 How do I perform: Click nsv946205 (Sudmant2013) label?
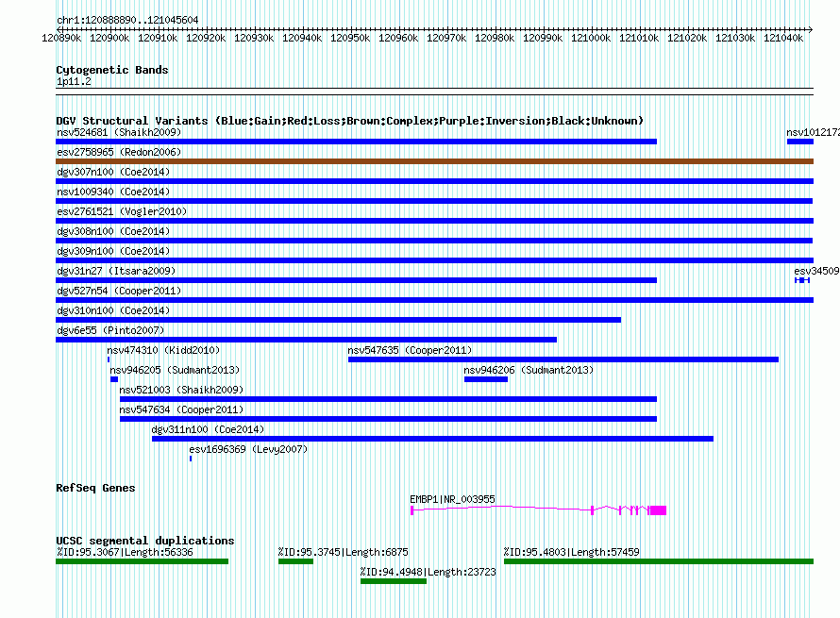(175, 370)
